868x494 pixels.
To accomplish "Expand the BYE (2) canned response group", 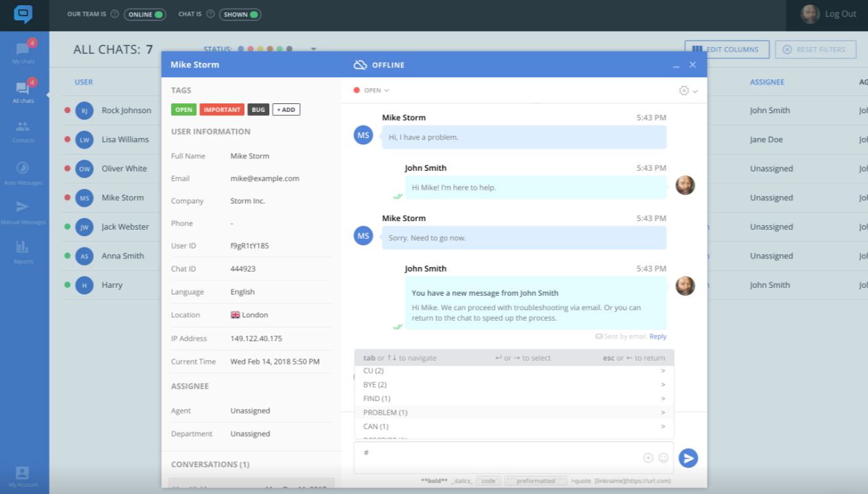I will point(514,385).
